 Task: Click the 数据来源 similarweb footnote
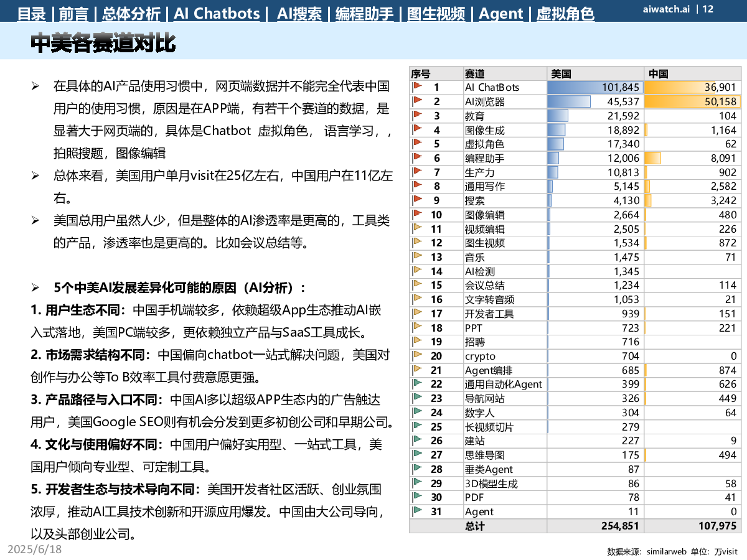(x=672, y=551)
